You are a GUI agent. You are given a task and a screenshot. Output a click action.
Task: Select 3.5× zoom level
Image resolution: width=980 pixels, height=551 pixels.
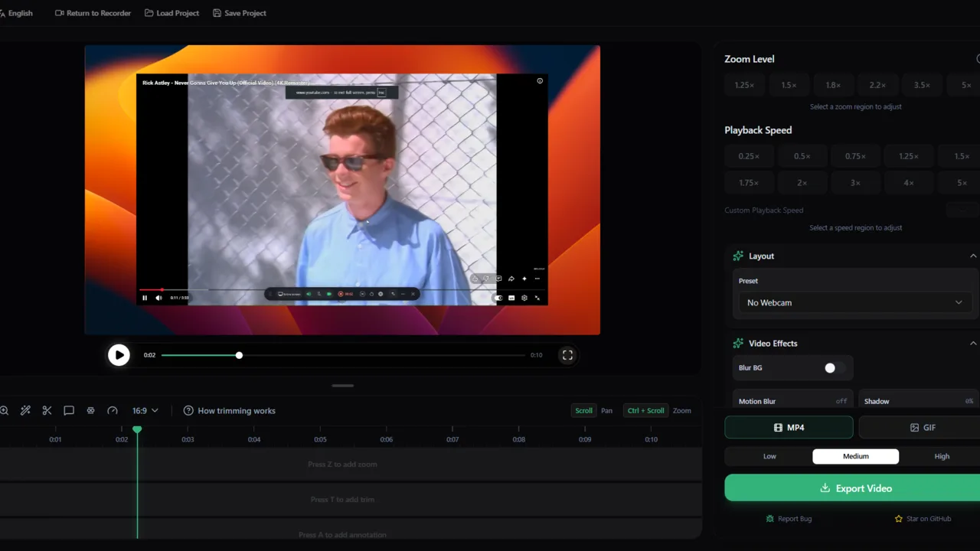tap(922, 85)
